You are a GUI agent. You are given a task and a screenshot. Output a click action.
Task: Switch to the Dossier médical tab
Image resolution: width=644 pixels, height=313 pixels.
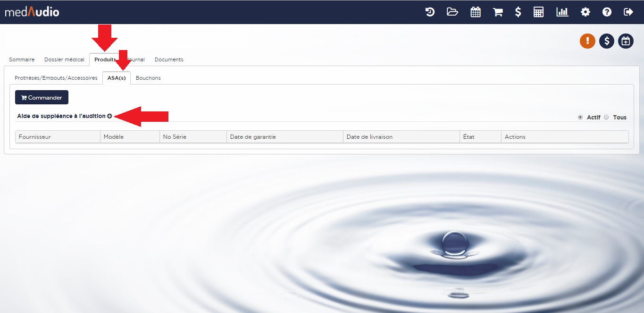tap(64, 59)
